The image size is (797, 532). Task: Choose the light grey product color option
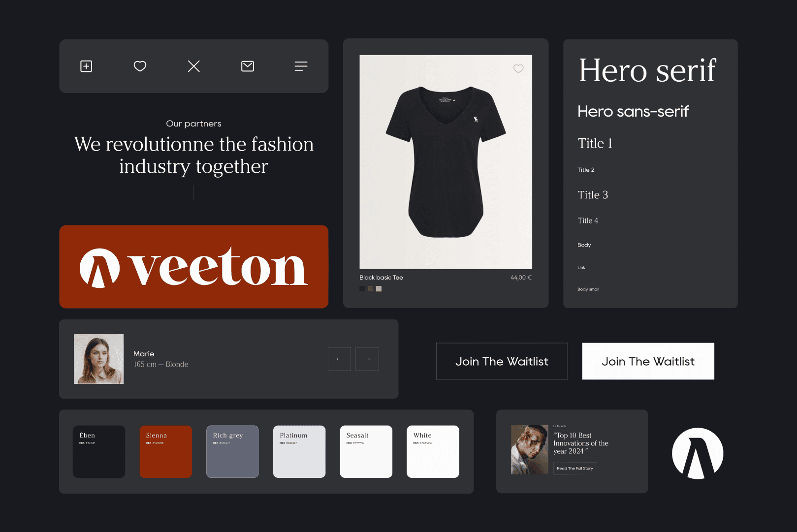pos(379,289)
